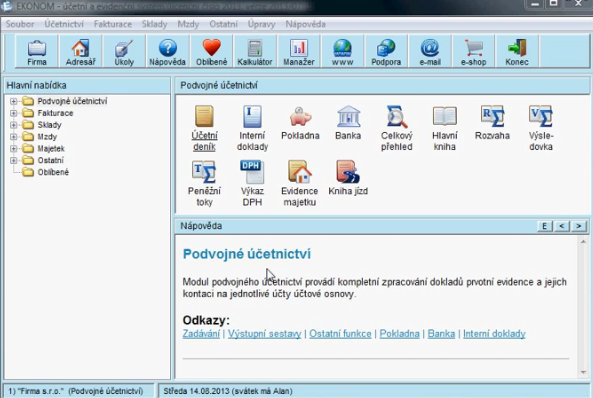Follow the Interní doklady help link
593x398 pixels.
pyautogui.click(x=494, y=334)
